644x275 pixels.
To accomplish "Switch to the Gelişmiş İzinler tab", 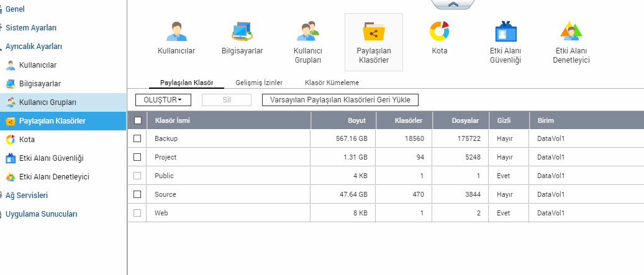I will click(259, 83).
